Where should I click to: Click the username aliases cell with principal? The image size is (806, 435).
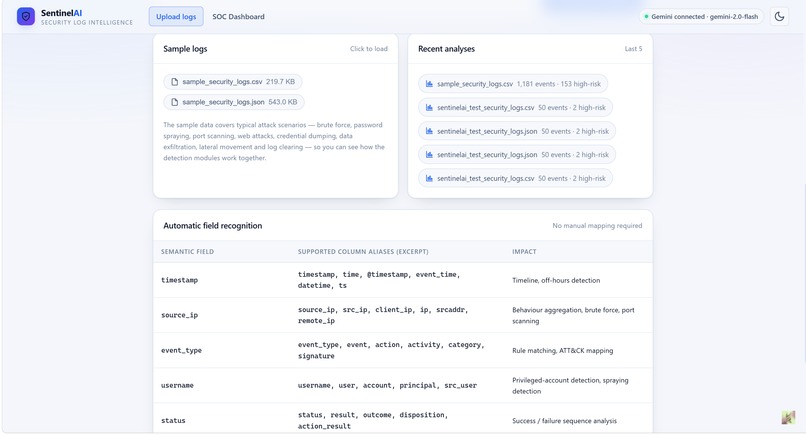pos(387,385)
